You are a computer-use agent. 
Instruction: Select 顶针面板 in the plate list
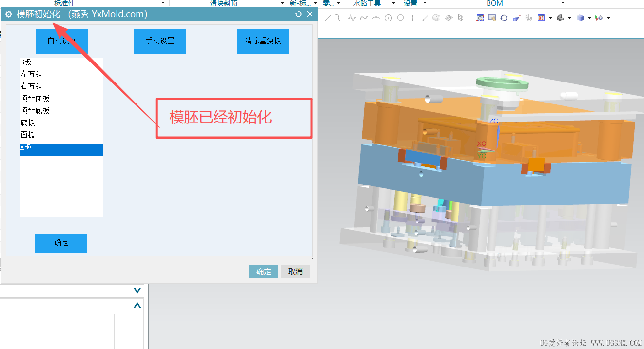(61, 99)
